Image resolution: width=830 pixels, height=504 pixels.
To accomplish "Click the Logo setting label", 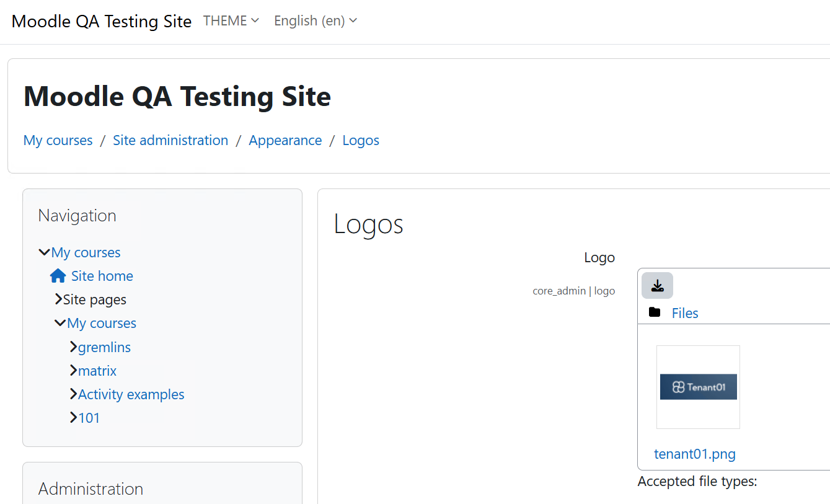I will (x=599, y=257).
